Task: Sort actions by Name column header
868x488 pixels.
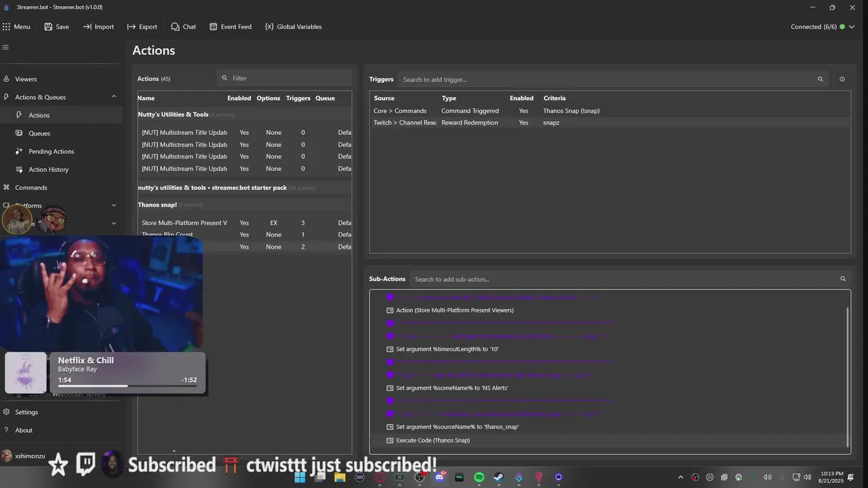Action: (x=146, y=98)
